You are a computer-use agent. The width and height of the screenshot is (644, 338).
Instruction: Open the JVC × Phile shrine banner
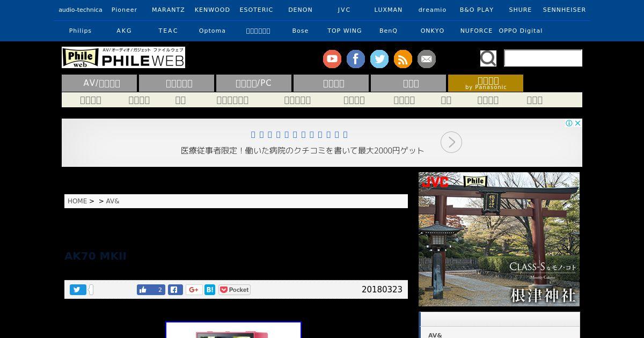tap(499, 239)
